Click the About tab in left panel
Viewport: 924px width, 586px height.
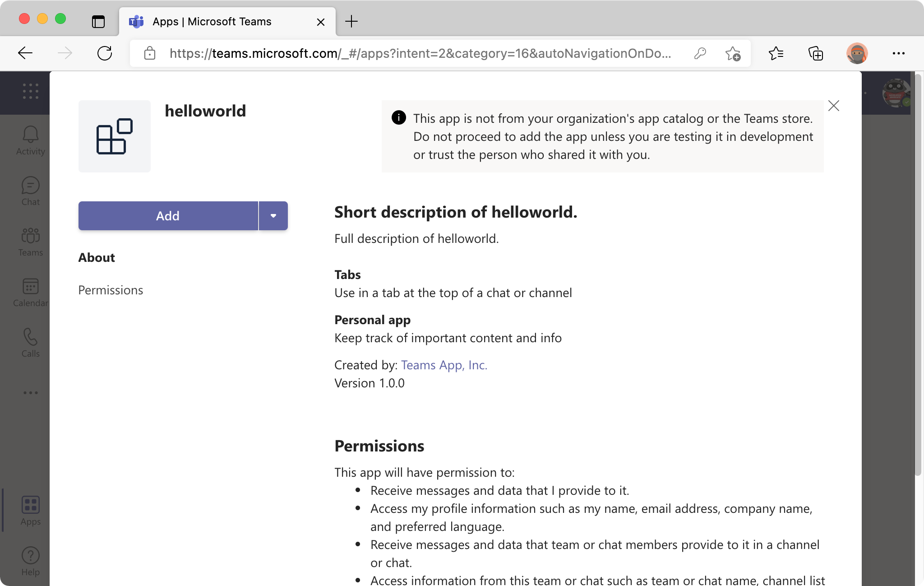tap(96, 256)
